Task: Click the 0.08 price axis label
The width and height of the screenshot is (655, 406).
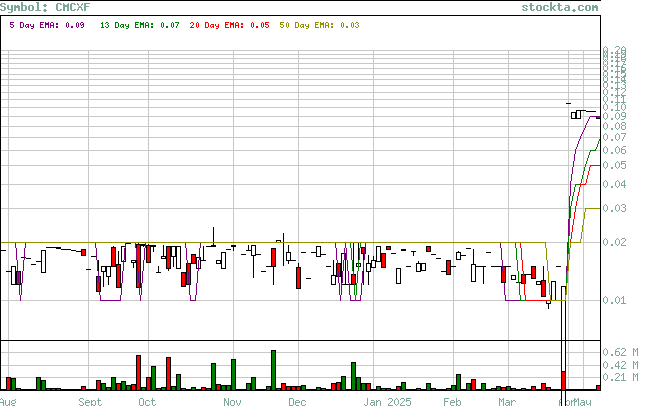Action: (614, 126)
